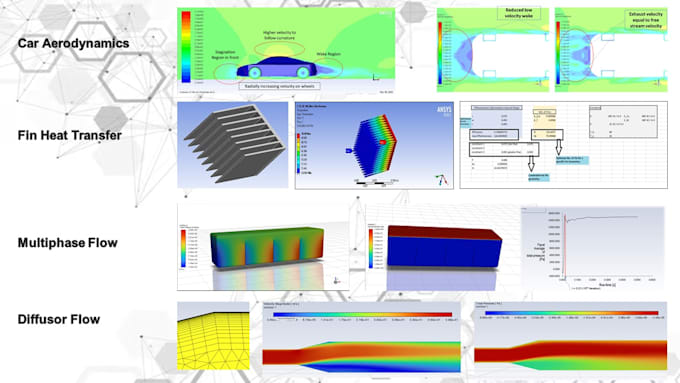680x383 pixels.
Task: Open the diffusor velocity magnitude contour
Action: click(362, 337)
